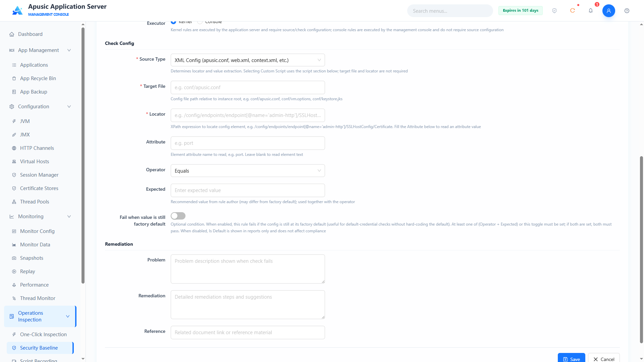Focus the Target File input field
Image resolution: width=644 pixels, height=362 pixels.
[248, 87]
